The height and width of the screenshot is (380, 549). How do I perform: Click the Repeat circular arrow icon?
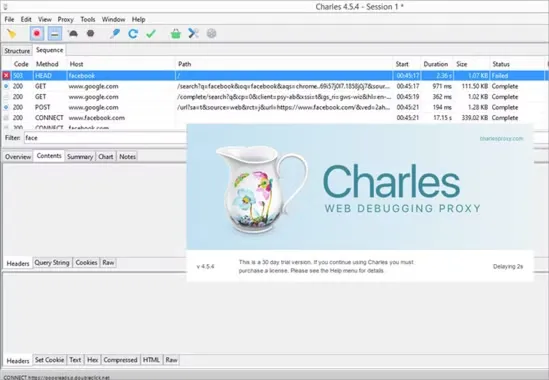133,34
